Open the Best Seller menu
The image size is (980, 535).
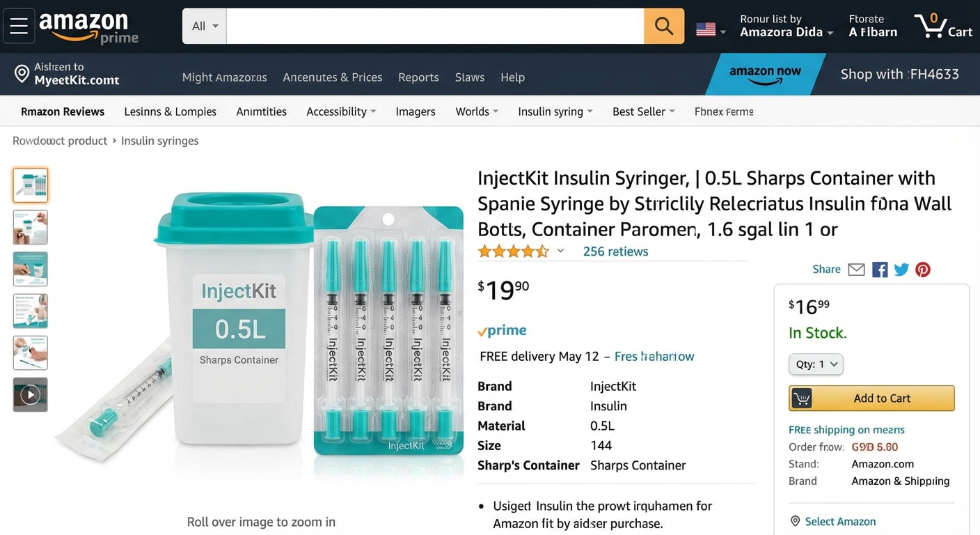coord(643,111)
